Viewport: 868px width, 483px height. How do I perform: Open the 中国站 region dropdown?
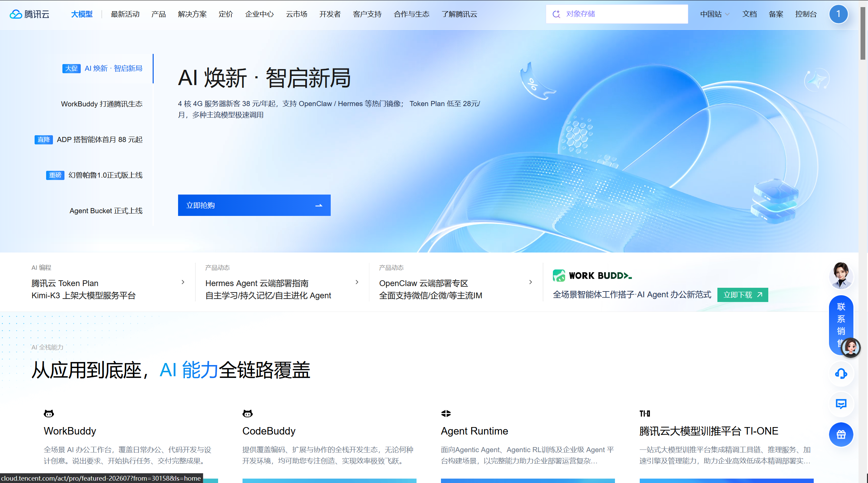point(715,14)
